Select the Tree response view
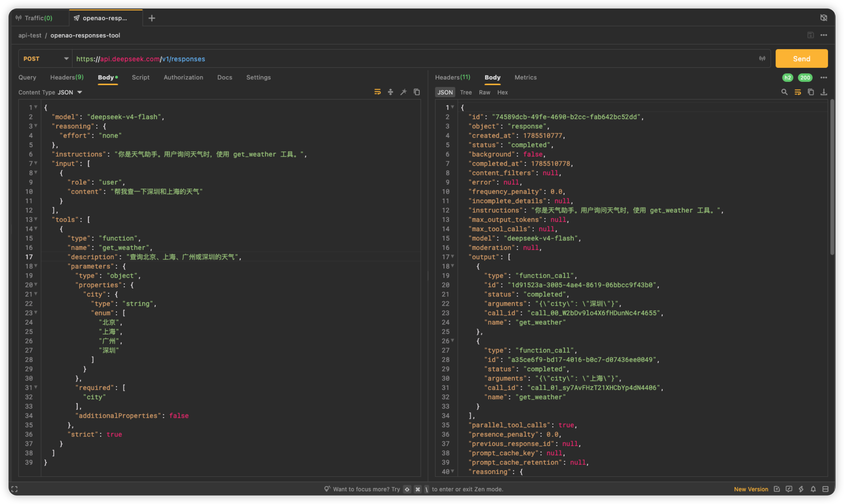This screenshot has width=844, height=504. click(466, 92)
